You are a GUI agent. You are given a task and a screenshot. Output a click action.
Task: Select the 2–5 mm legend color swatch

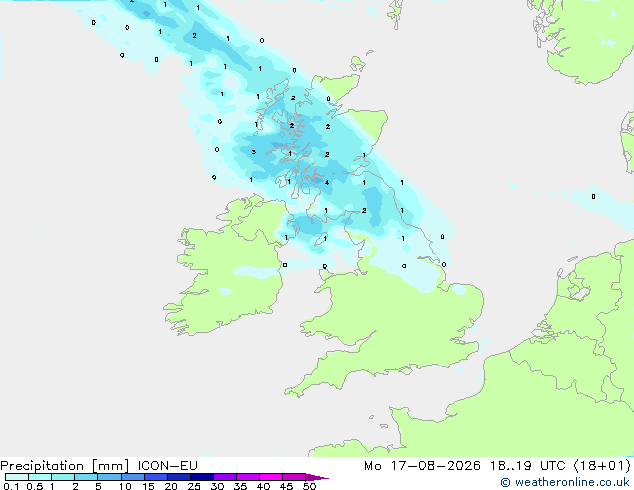[86, 477]
